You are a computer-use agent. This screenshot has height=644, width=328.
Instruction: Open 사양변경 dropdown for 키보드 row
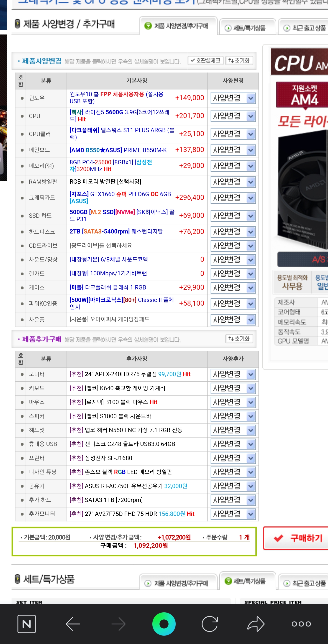pos(233,388)
